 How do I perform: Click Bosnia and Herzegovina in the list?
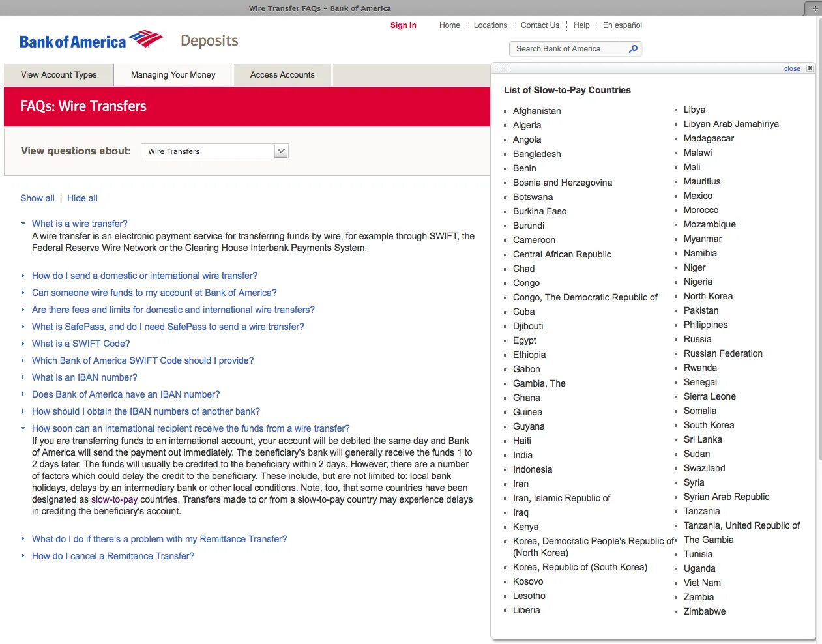pyautogui.click(x=563, y=183)
